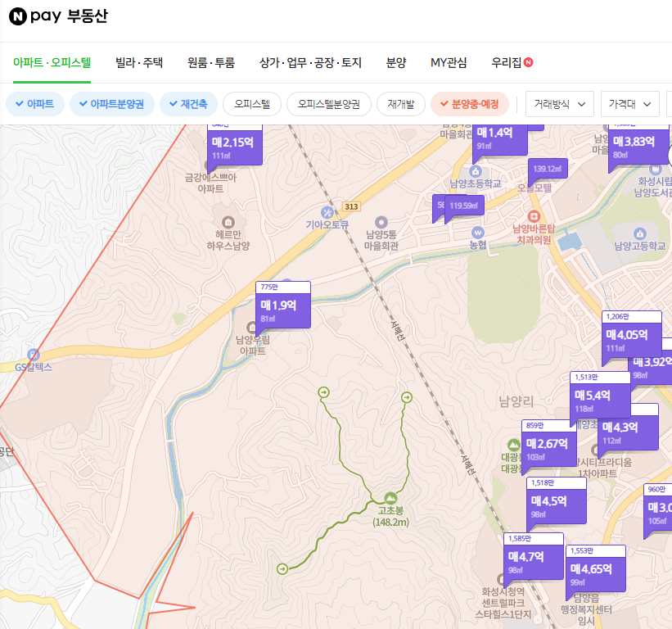
Task: Click the 고초봉 mountain peak icon
Action: (x=390, y=498)
